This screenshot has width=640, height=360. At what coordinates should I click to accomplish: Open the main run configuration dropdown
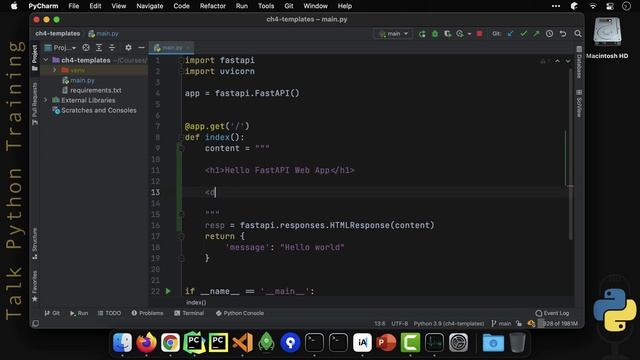tap(393, 34)
